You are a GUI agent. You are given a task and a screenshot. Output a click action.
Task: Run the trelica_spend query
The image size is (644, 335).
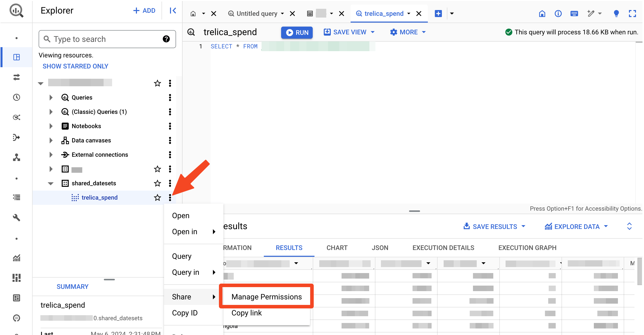[x=297, y=33]
